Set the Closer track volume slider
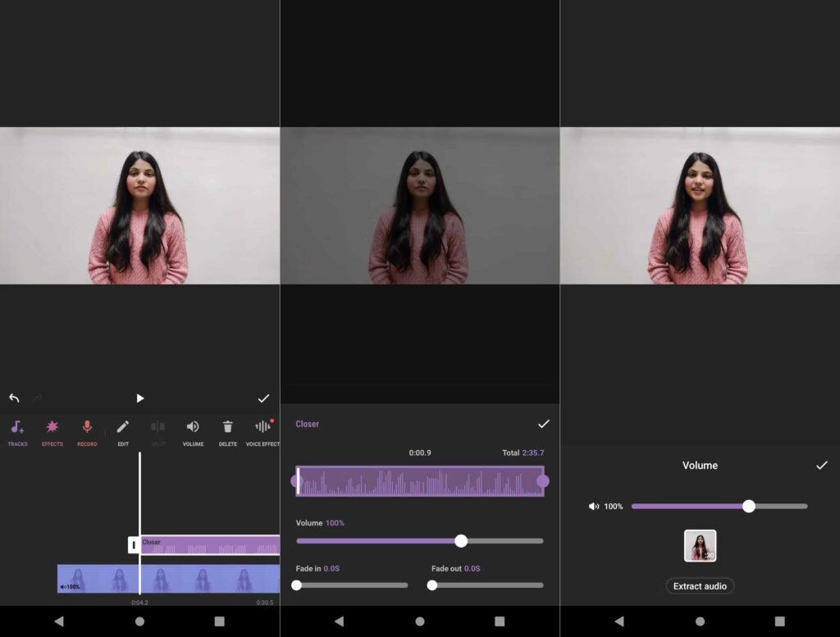 (x=420, y=541)
